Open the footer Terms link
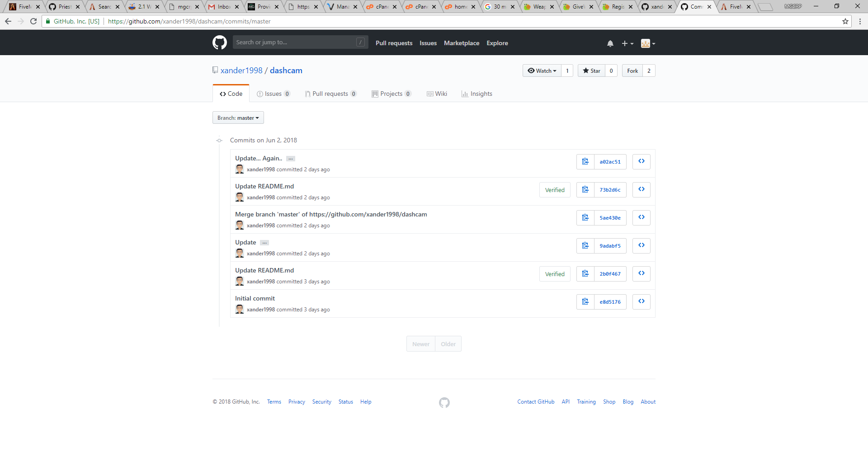The image size is (868, 470). click(x=274, y=402)
